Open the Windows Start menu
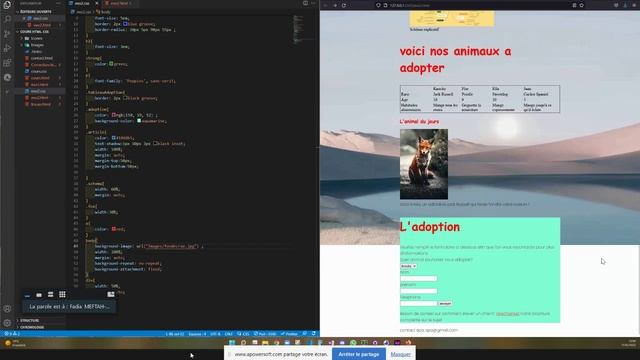 (232, 343)
